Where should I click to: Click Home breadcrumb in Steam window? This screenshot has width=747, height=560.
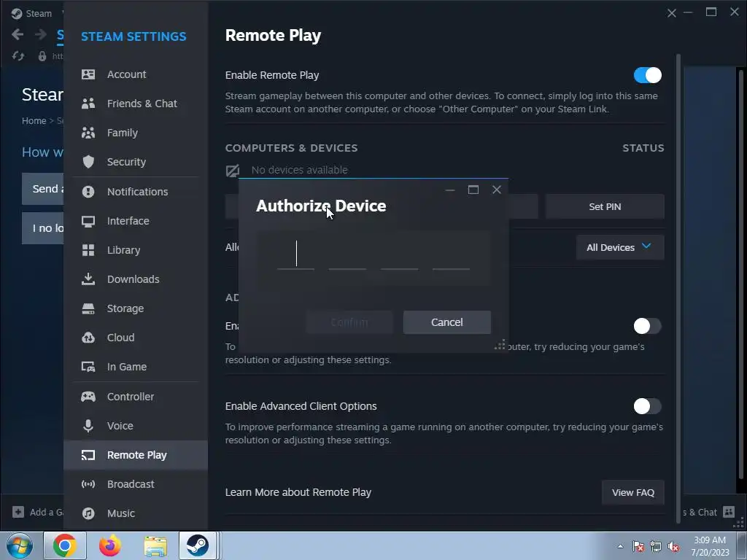pos(34,121)
